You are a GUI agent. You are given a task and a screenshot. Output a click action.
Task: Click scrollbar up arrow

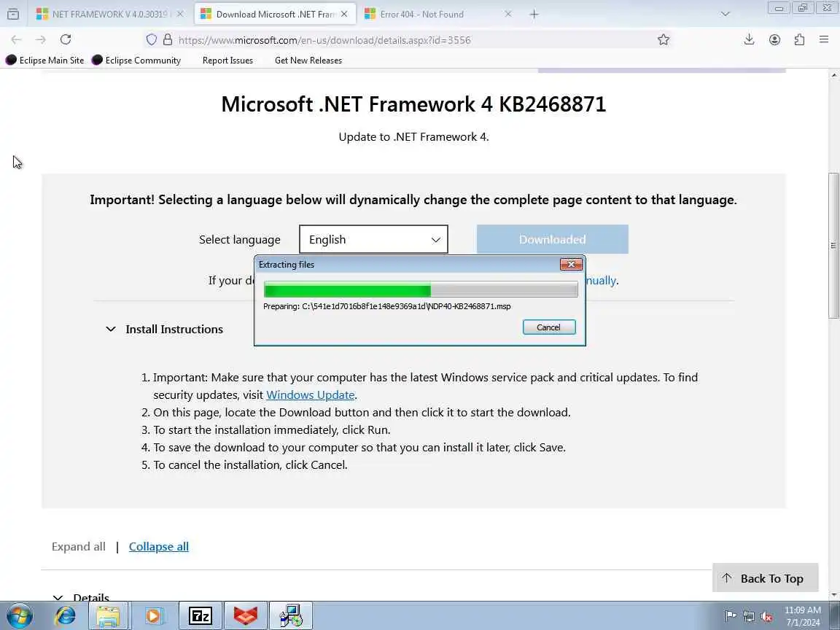coord(834,75)
